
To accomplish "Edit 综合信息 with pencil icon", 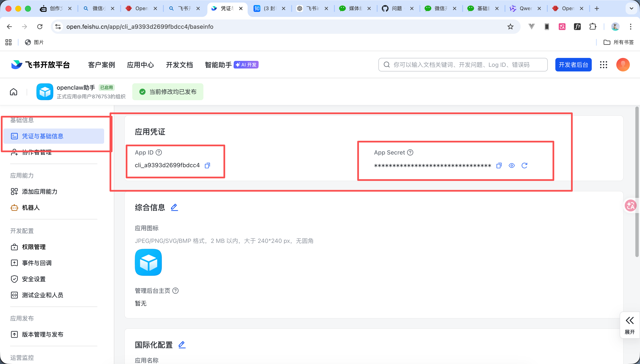I will (x=174, y=207).
